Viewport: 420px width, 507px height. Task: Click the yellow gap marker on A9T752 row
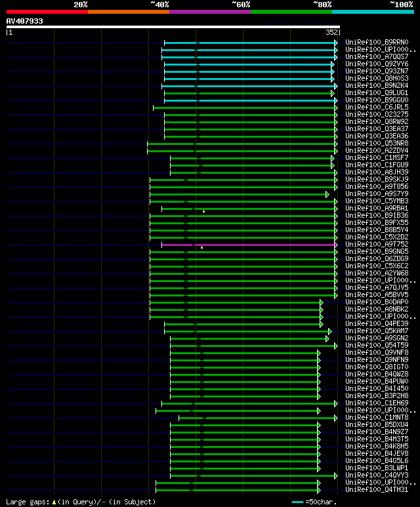click(201, 247)
